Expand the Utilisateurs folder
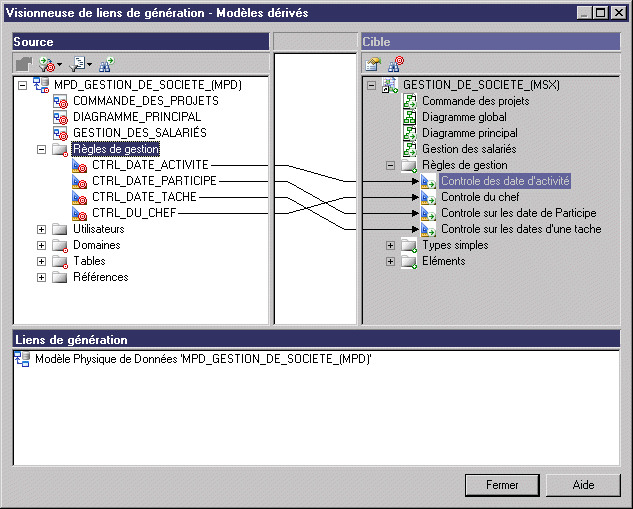The image size is (633, 509). pos(41,229)
